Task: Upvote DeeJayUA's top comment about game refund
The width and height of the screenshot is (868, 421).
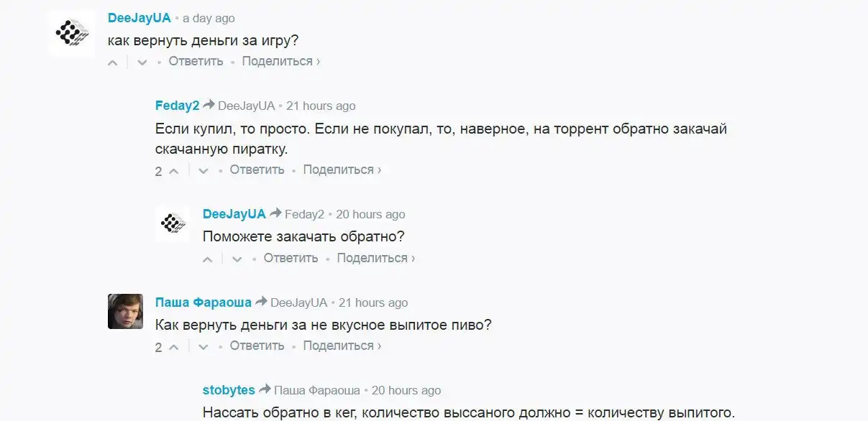Action: click(x=113, y=63)
